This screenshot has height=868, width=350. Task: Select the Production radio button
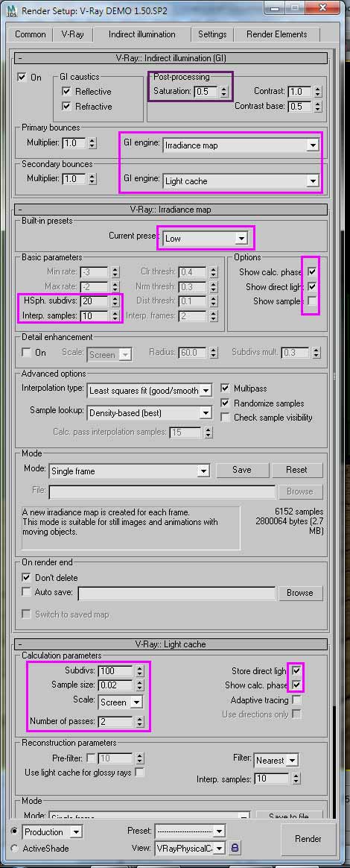(14, 831)
